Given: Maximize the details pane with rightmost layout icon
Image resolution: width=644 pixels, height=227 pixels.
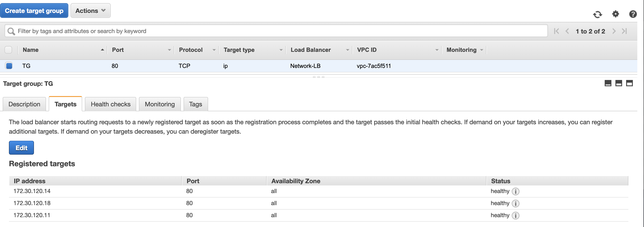Looking at the screenshot, I should [629, 83].
